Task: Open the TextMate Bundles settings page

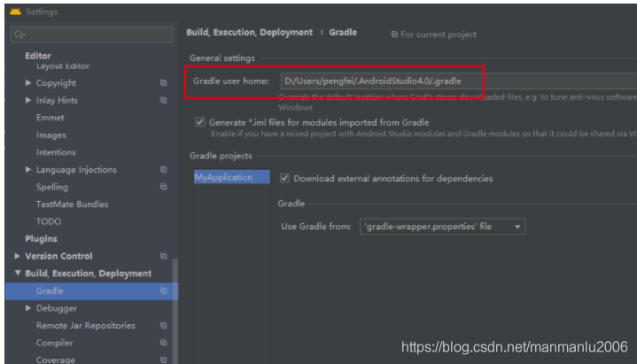Action: (x=73, y=205)
